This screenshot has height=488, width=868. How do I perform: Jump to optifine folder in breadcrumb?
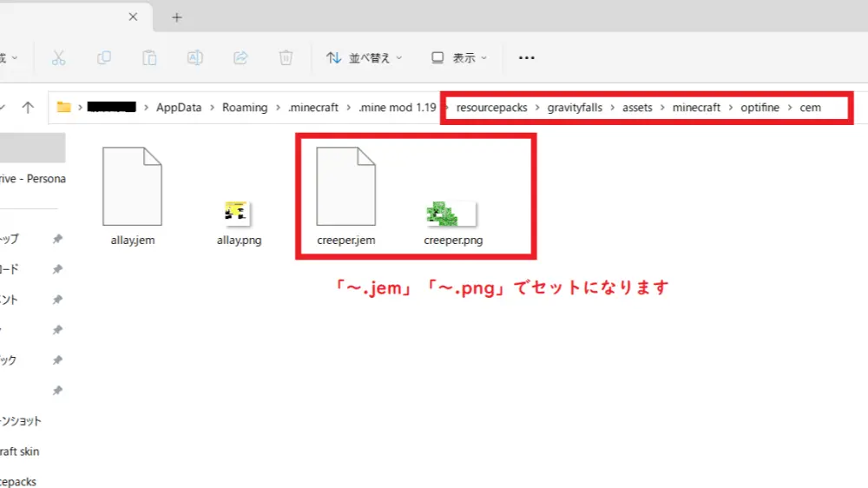(759, 108)
